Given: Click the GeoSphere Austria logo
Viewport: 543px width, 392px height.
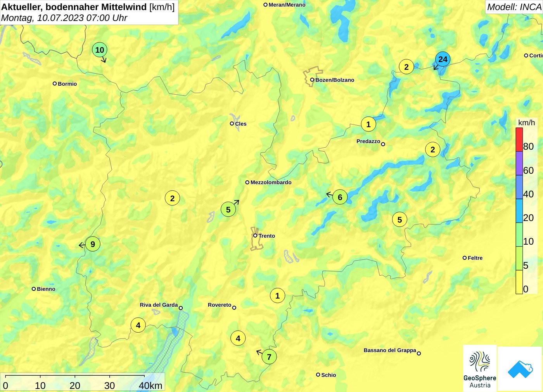Looking at the screenshot, I should [480, 368].
